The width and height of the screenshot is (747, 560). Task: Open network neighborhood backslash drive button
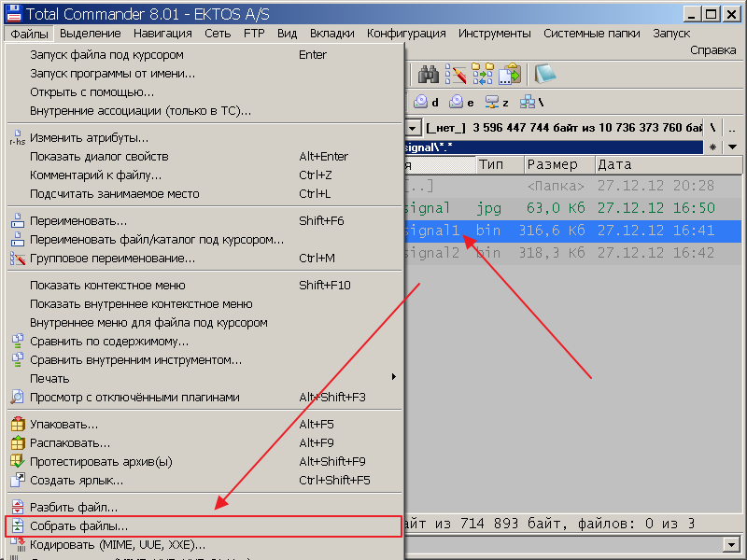pos(532,102)
